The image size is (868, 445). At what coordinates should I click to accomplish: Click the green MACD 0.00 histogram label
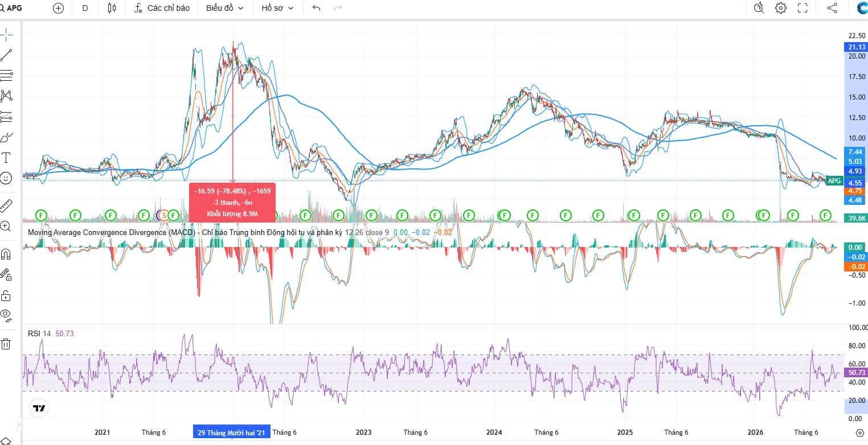click(x=856, y=248)
